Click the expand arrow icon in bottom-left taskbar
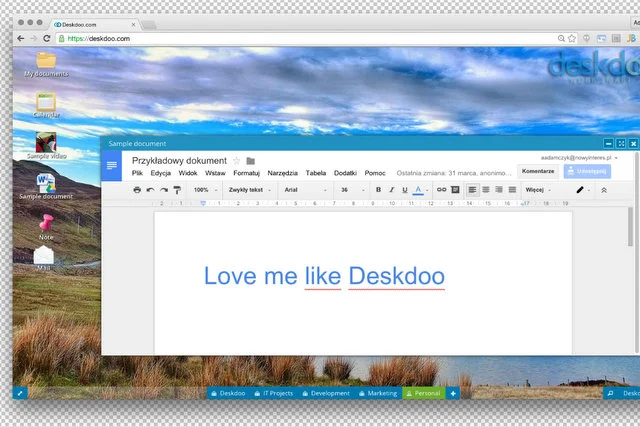The height and width of the screenshot is (427, 640). pos(20,393)
